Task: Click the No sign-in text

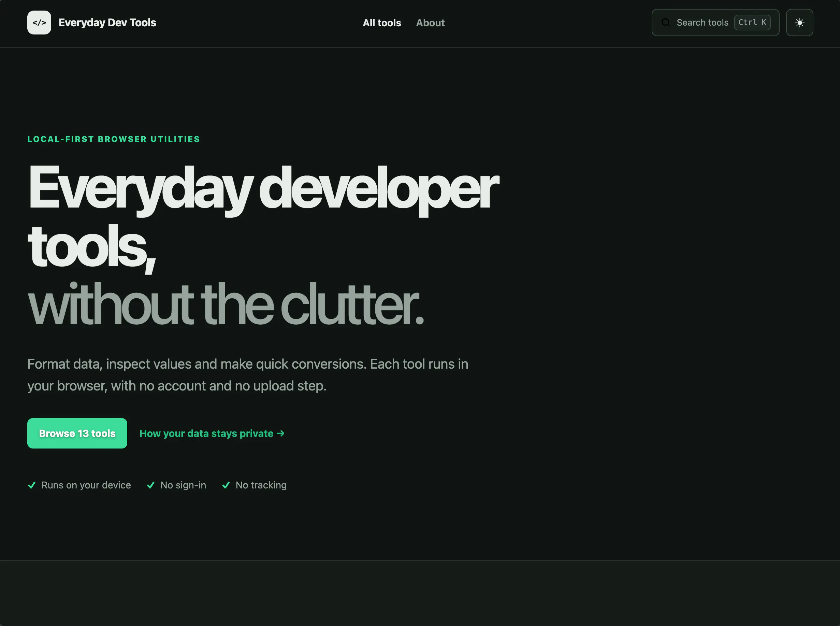Action: pos(183,485)
